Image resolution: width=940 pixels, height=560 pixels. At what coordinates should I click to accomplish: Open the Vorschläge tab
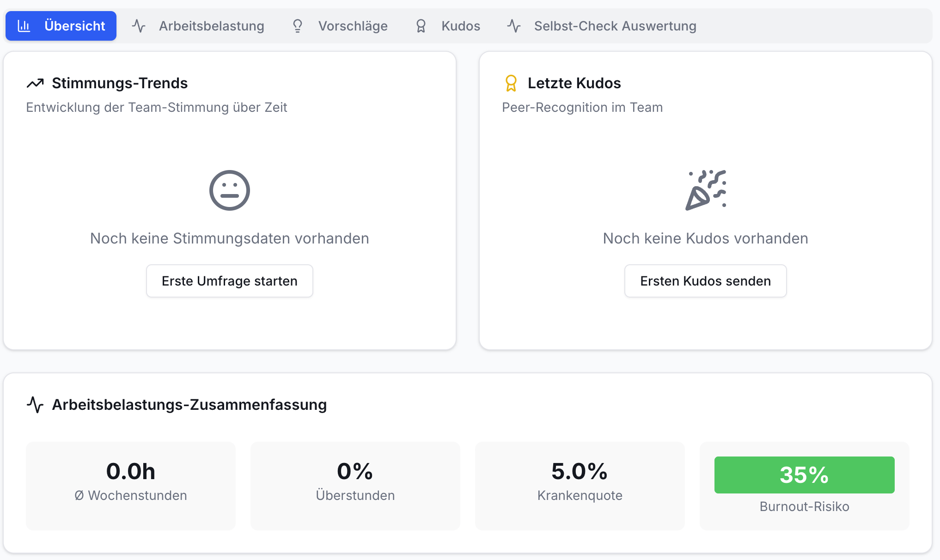[x=340, y=26]
